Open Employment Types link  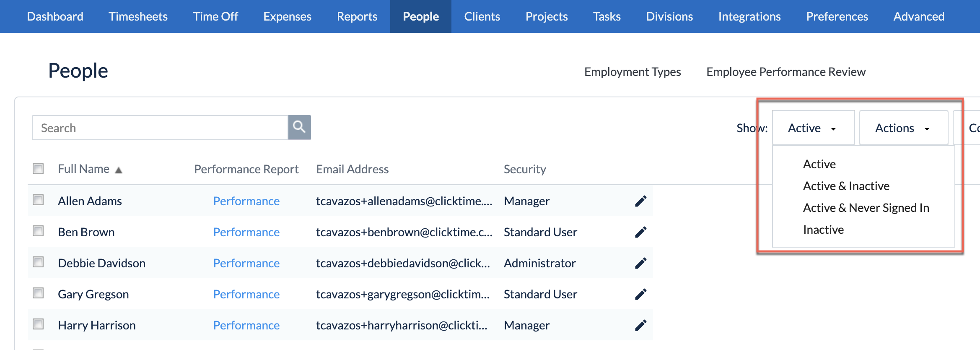[x=633, y=72]
